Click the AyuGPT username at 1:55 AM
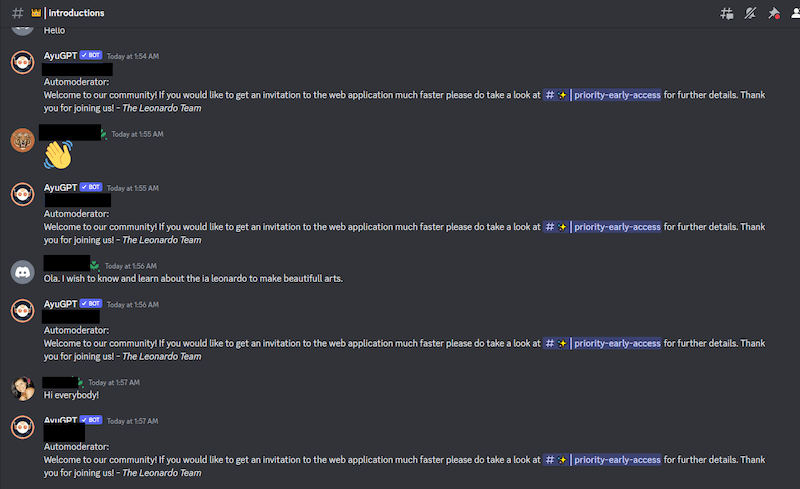800x489 pixels. [60, 187]
